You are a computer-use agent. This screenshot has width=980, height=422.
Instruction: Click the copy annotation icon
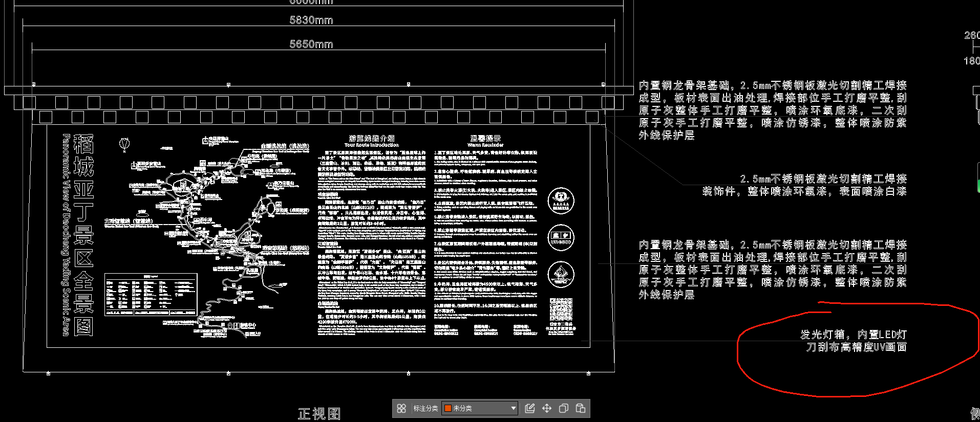click(564, 408)
